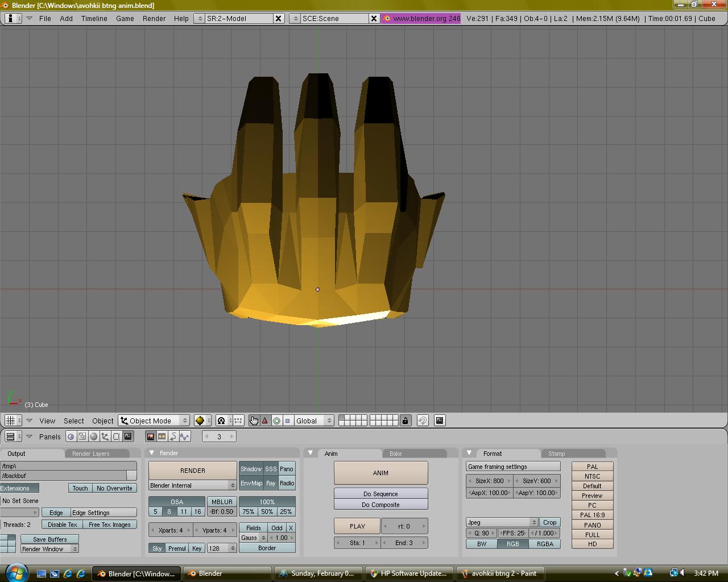The height and width of the screenshot is (582, 728).
Task: Open the Object Mode dropdown
Action: [x=154, y=421]
